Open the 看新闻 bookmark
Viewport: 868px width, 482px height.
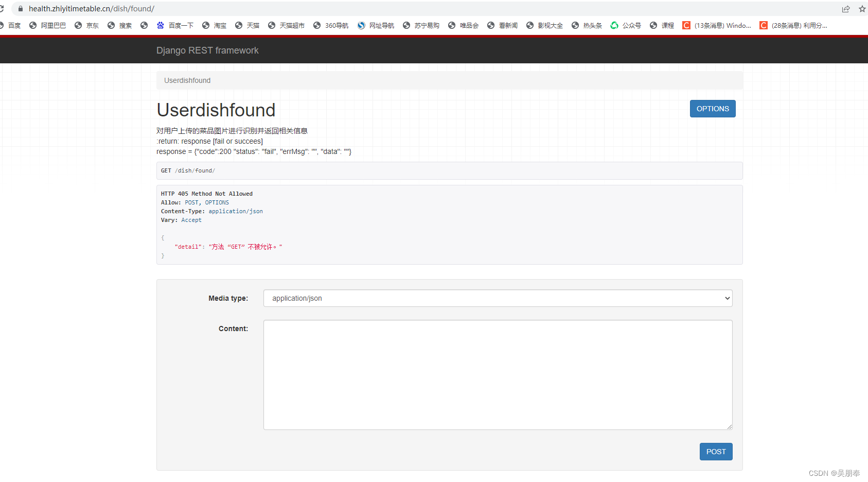click(502, 25)
